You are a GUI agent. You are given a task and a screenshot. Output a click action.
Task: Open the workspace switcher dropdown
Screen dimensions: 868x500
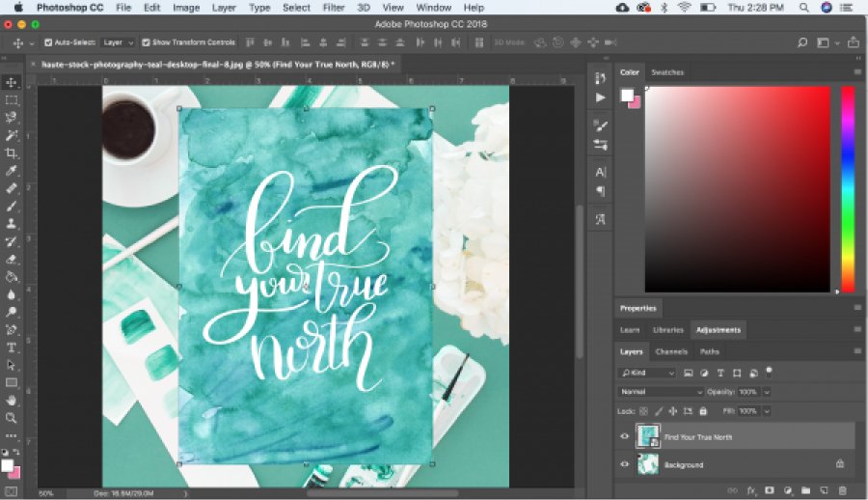point(827,42)
